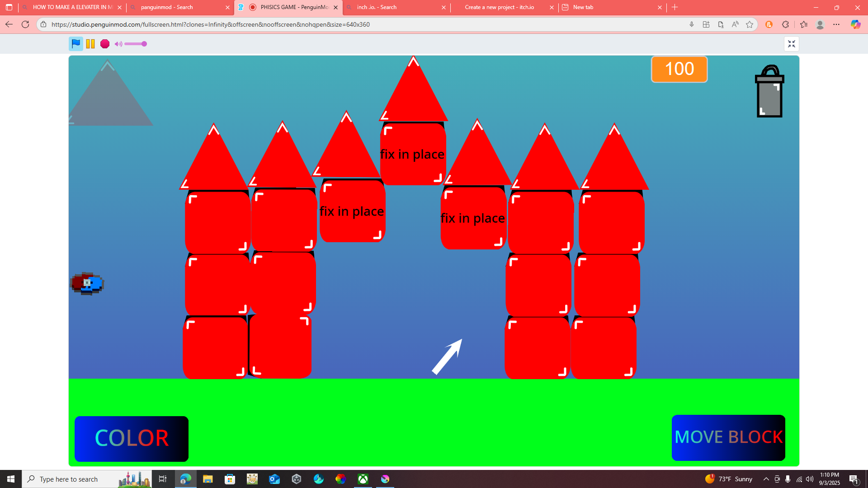Show hidden system tray icons chevron
Image resolution: width=868 pixels, height=488 pixels.
tap(766, 479)
